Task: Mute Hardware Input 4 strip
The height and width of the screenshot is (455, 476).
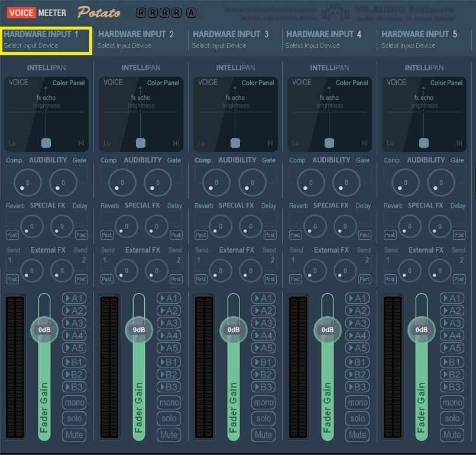Action: (358, 435)
